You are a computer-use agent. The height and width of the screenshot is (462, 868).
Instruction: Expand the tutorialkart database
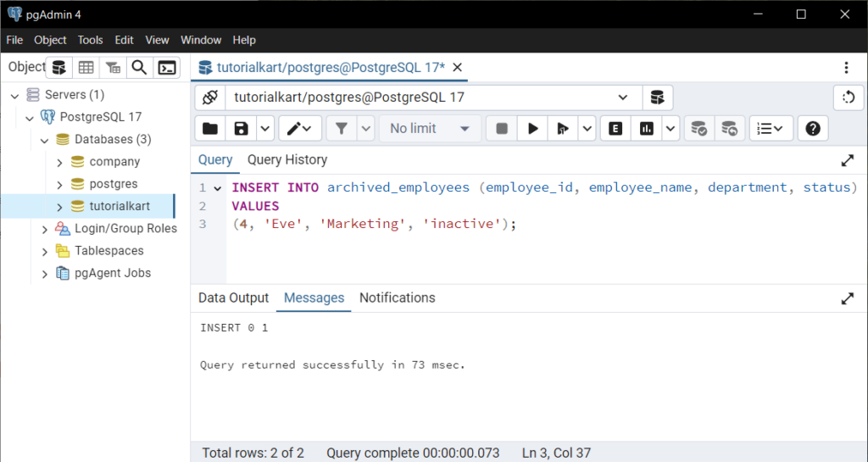pyautogui.click(x=60, y=207)
